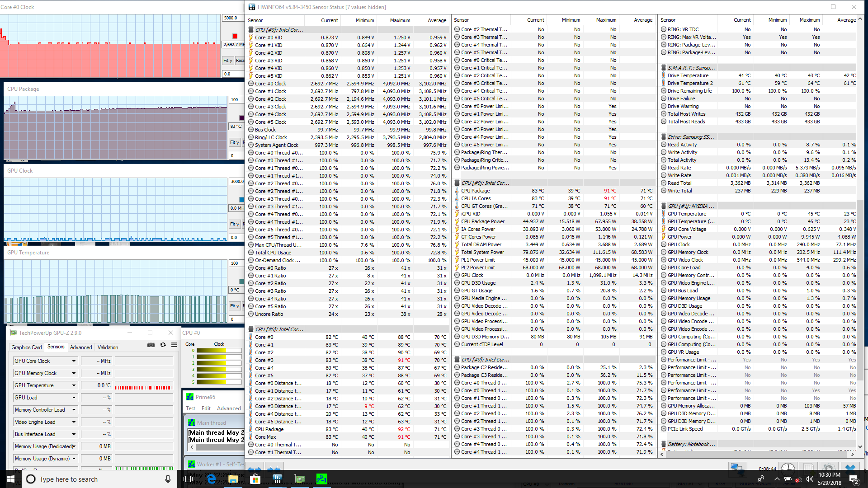The height and width of the screenshot is (488, 868).
Task: Click Fit y in the Core #0 Clock graph
Action: tap(228, 61)
